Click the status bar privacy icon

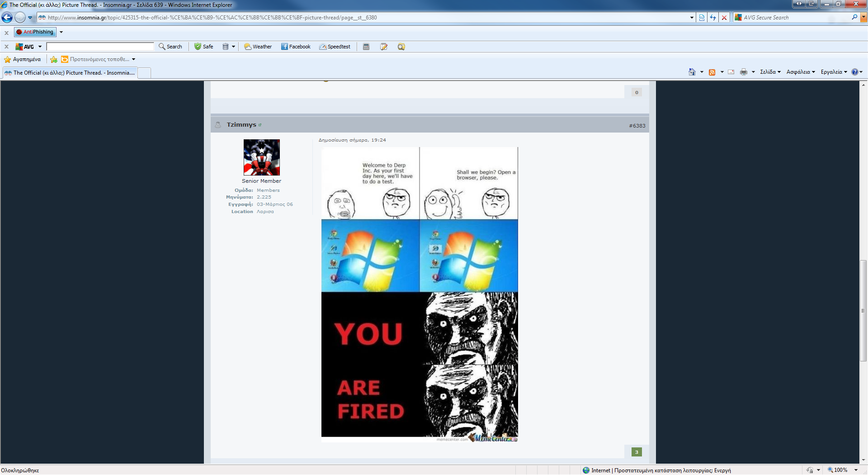click(x=810, y=470)
